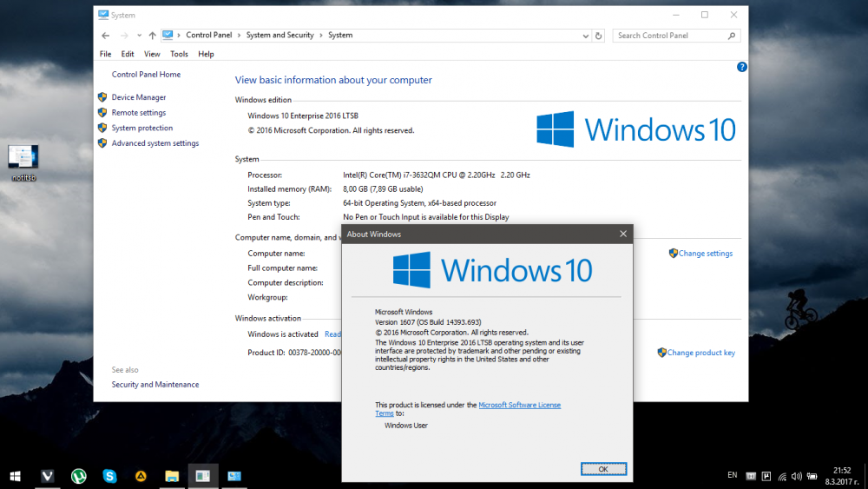This screenshot has height=489, width=868.
Task: Navigate back with the back arrow
Action: [106, 36]
